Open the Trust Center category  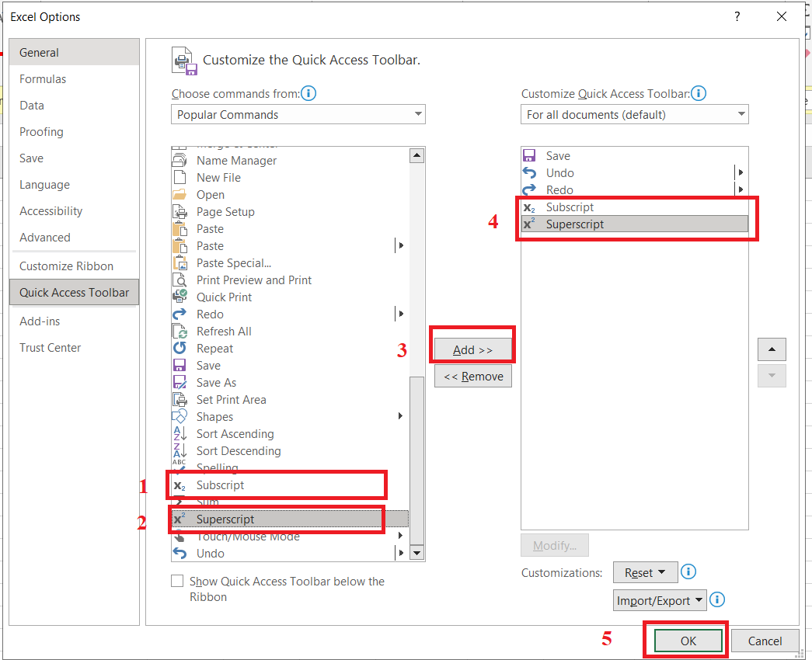pos(74,347)
